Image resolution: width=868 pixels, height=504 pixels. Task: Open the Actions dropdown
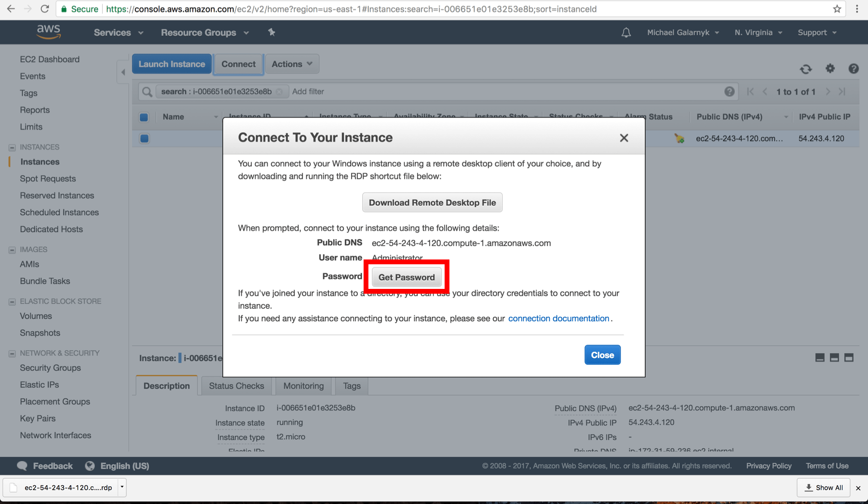tap(292, 64)
